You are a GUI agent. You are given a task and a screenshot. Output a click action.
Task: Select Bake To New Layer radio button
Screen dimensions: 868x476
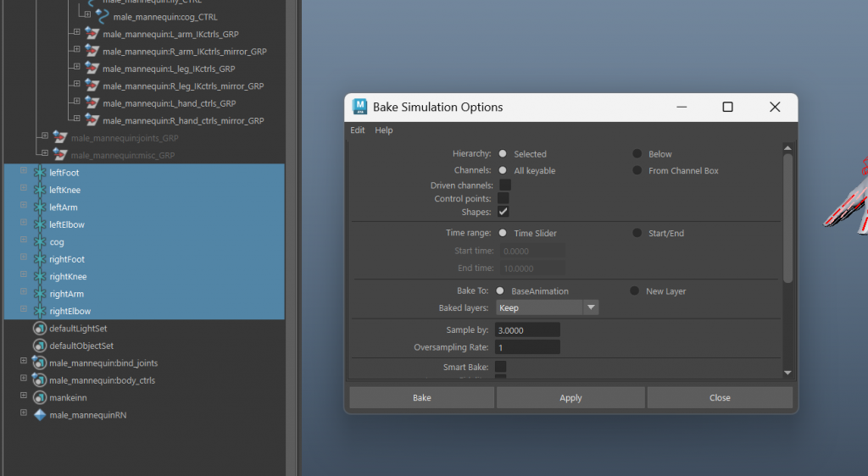634,291
